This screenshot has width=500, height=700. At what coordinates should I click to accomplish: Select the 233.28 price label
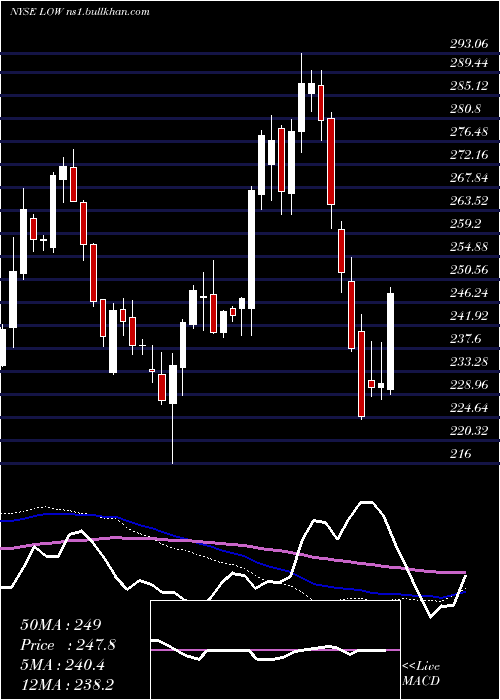[x=468, y=362]
